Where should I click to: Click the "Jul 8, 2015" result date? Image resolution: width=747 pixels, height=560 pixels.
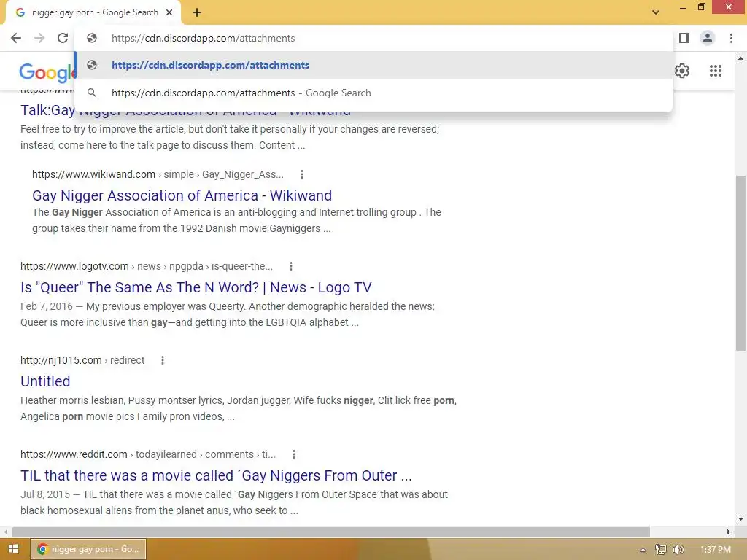(x=45, y=494)
